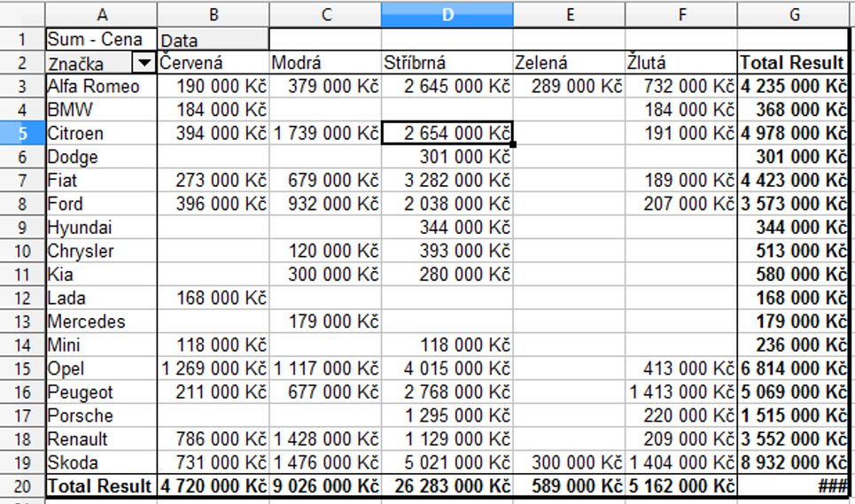Screen dimensions: 855x504
Task: Click the 'Stříbrná' column label
Action: click(447, 63)
